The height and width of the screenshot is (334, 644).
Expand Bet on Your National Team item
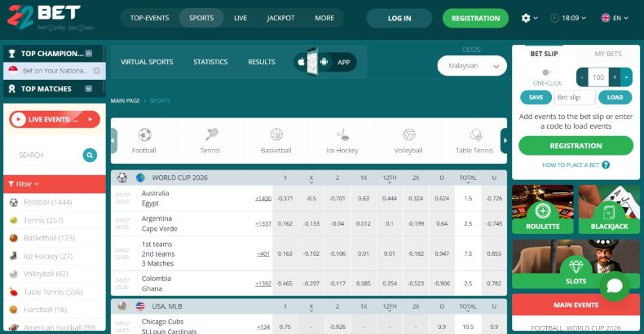coord(97,71)
